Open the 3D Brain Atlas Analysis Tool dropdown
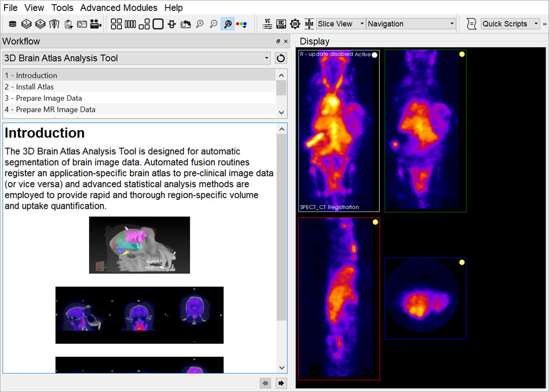Image resolution: width=549 pixels, height=392 pixels. pyautogui.click(x=137, y=58)
